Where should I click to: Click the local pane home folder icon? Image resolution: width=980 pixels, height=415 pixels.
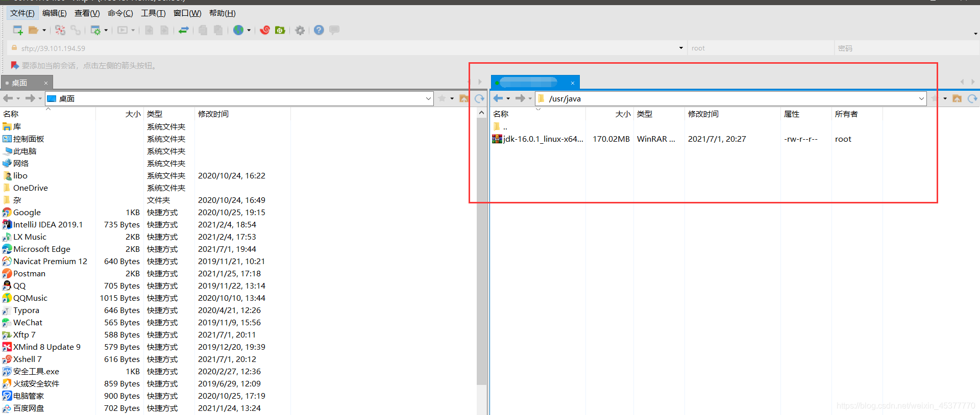coord(463,98)
